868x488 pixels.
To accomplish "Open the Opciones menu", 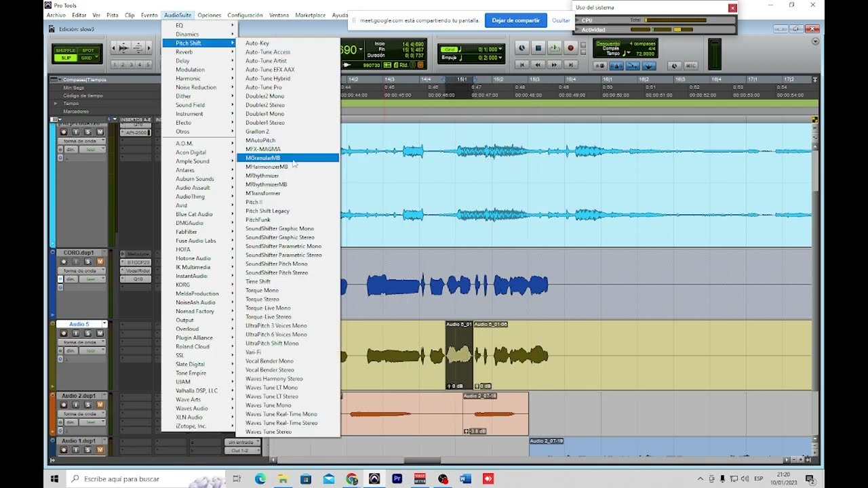I will coord(210,15).
